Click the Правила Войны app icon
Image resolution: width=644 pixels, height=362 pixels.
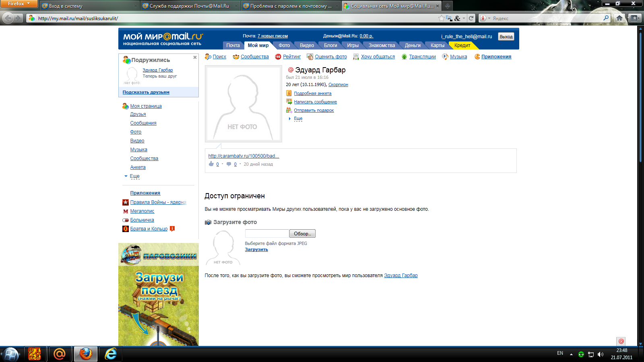click(126, 202)
